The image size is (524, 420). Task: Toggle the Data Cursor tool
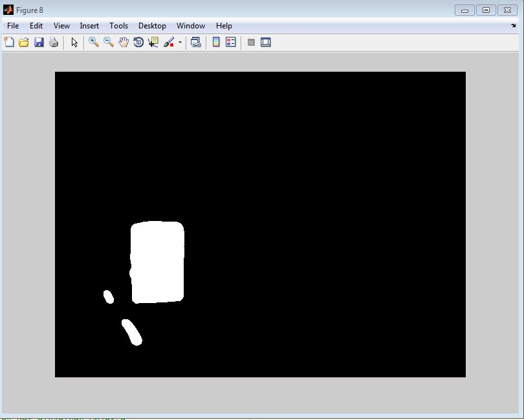click(x=153, y=43)
